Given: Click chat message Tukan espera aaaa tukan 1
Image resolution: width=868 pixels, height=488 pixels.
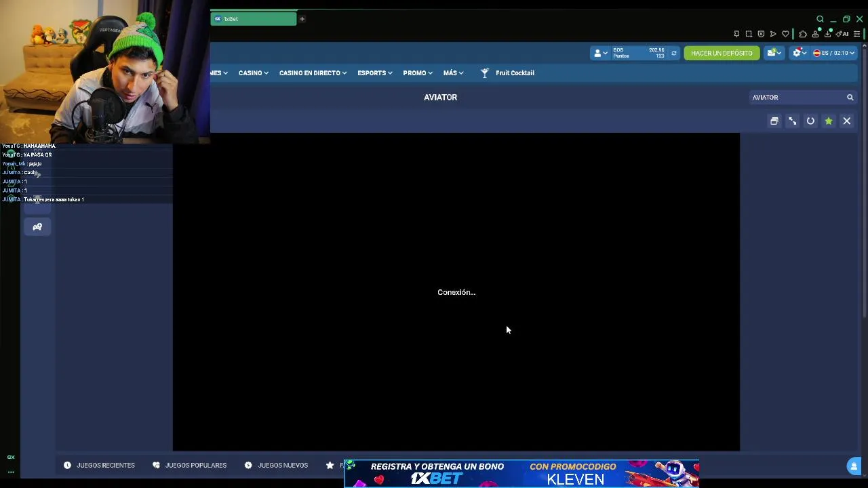Looking at the screenshot, I should point(54,199).
